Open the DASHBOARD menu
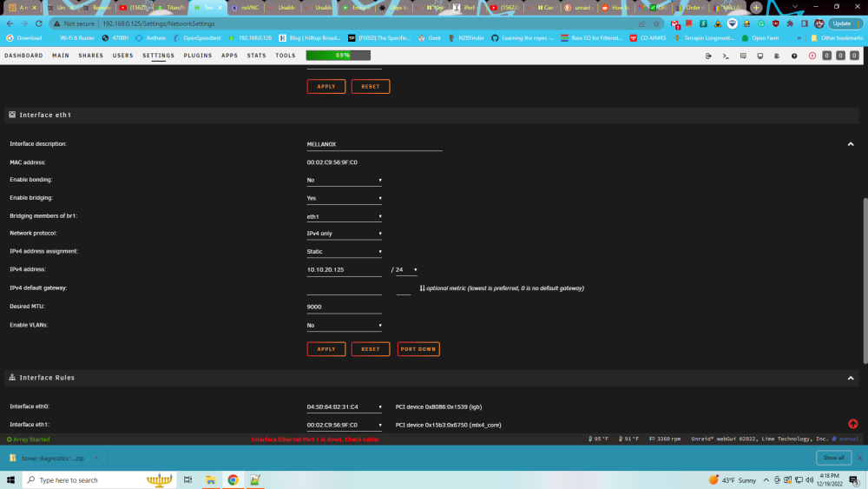This screenshot has height=489, width=868. pyautogui.click(x=23, y=56)
